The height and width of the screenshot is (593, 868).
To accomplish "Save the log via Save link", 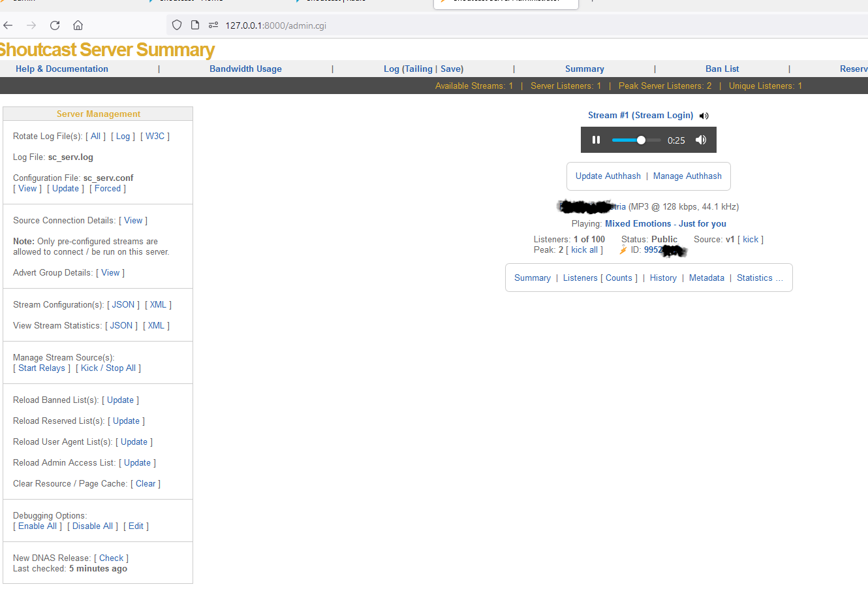I will point(451,69).
